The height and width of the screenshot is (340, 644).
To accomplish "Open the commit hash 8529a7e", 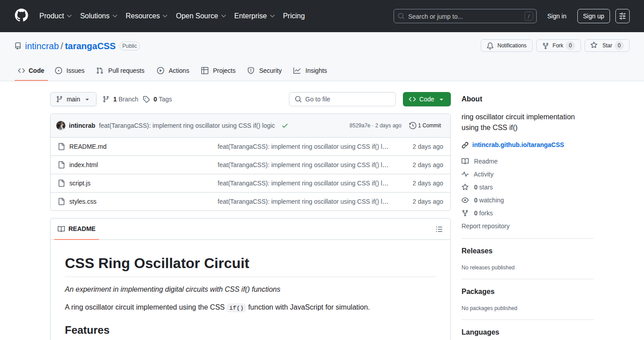I will (360, 126).
